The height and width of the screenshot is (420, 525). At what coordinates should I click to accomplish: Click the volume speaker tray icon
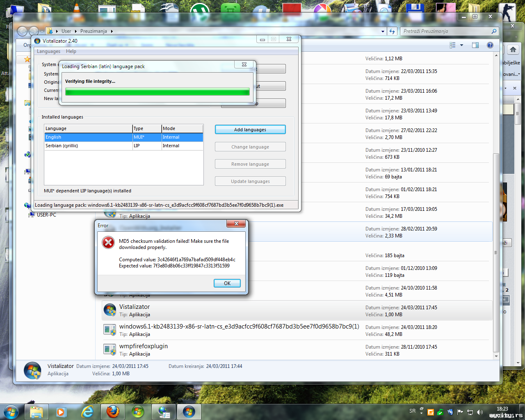click(480, 412)
